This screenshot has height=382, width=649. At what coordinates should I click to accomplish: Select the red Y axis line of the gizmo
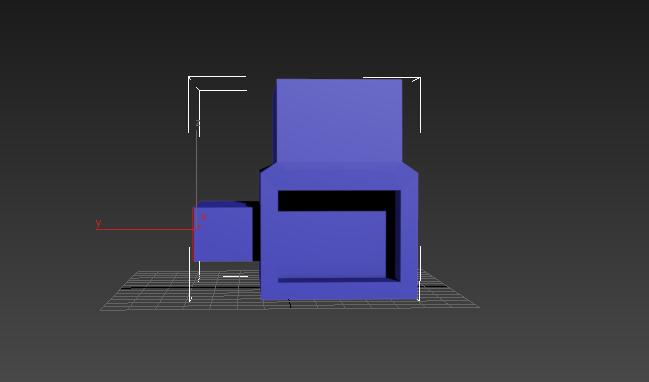tap(145, 229)
